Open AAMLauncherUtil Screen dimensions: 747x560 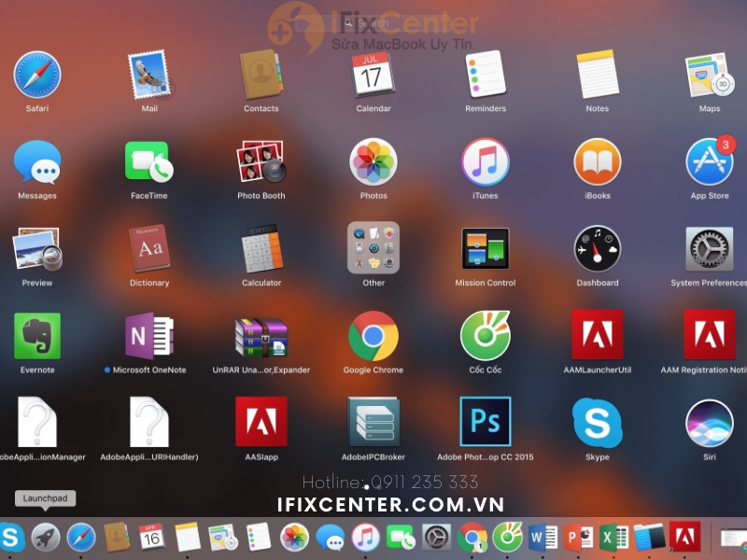click(x=598, y=335)
